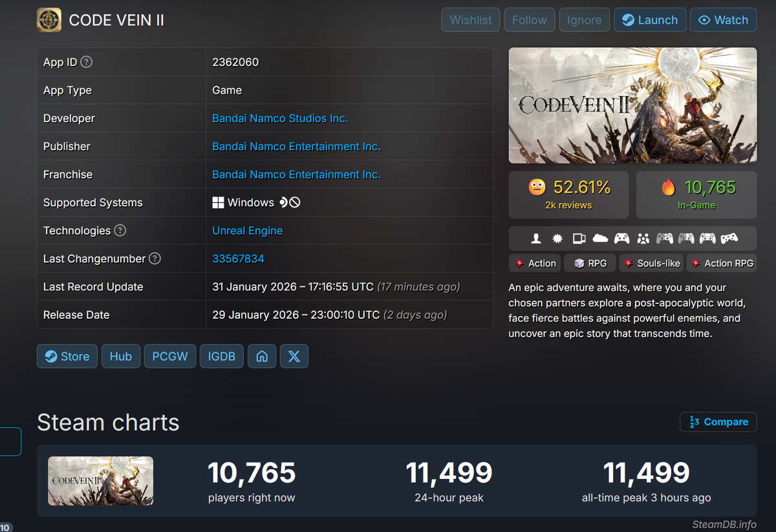Click the Compare button in Steam charts
The width and height of the screenshot is (776, 532).
718,422
